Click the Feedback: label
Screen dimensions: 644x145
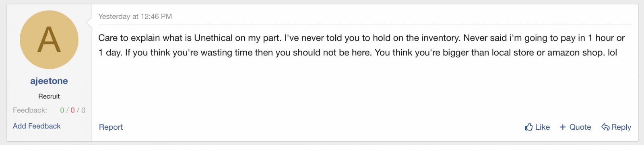pyautogui.click(x=30, y=110)
